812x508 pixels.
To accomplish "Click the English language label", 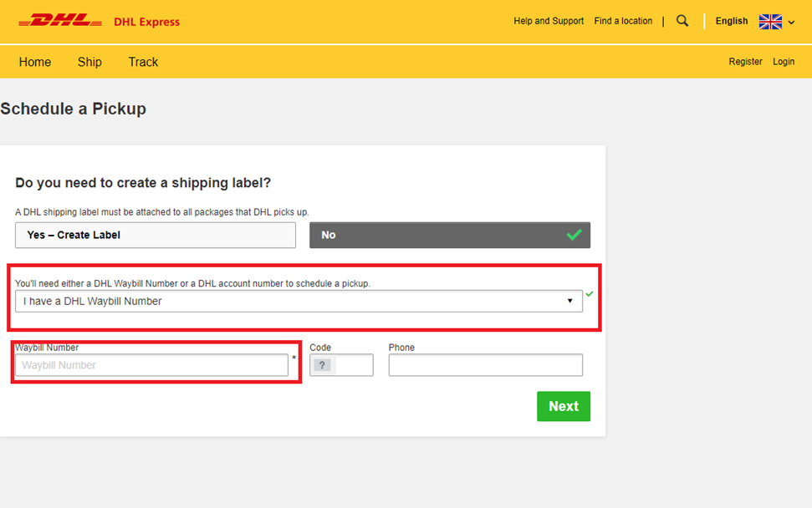I will point(731,21).
